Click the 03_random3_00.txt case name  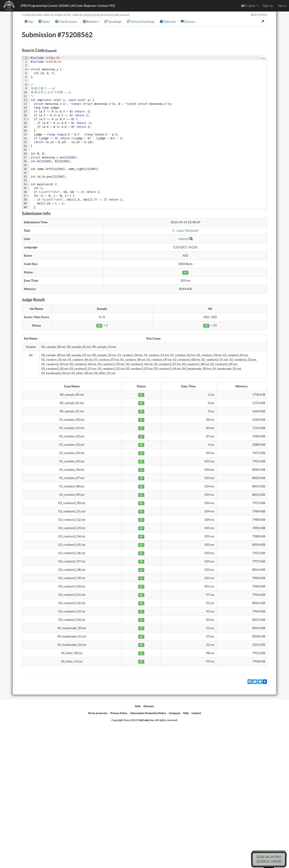pyautogui.click(x=72, y=587)
